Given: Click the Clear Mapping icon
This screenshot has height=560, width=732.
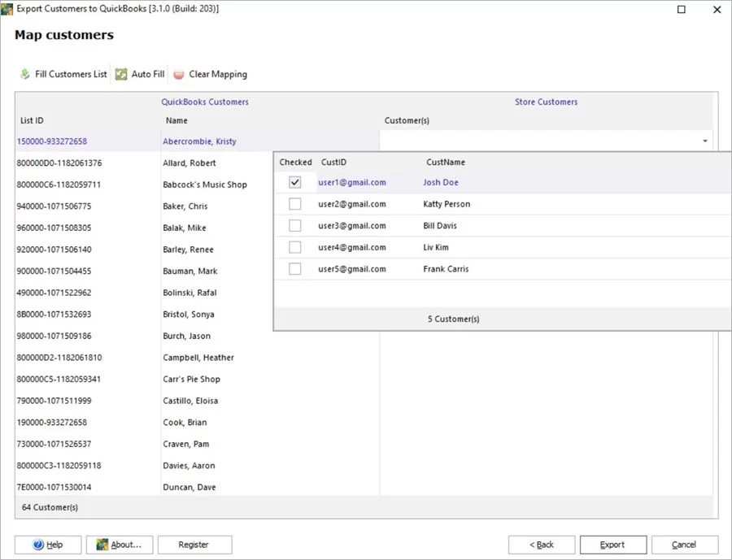Looking at the screenshot, I should pyautogui.click(x=178, y=74).
